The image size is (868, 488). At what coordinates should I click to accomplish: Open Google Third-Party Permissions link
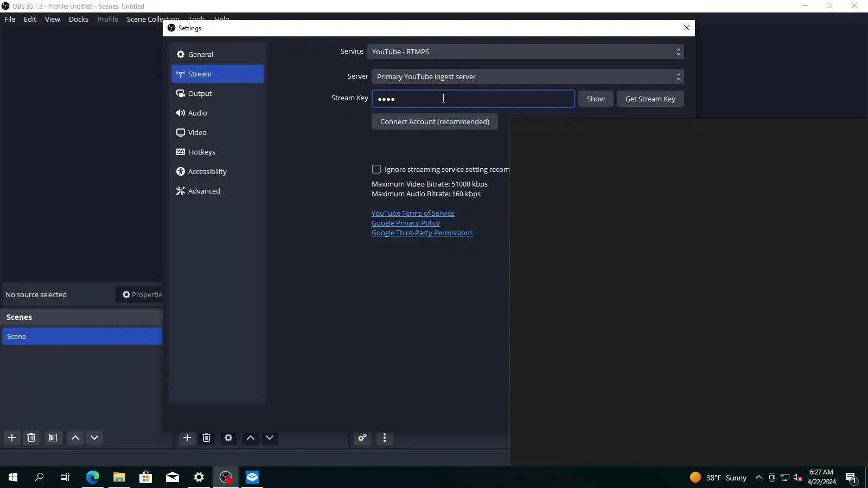click(422, 233)
